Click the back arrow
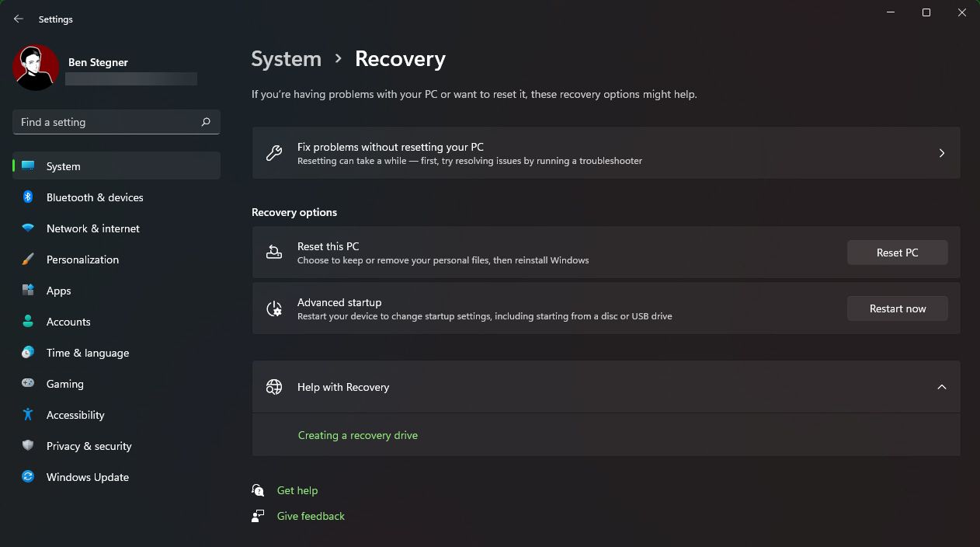 pos(18,19)
